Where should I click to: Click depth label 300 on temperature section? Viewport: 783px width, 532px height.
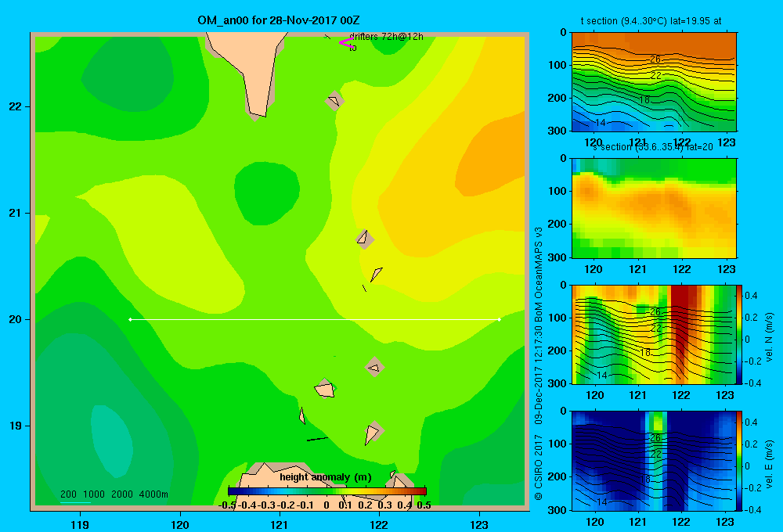tap(557, 131)
